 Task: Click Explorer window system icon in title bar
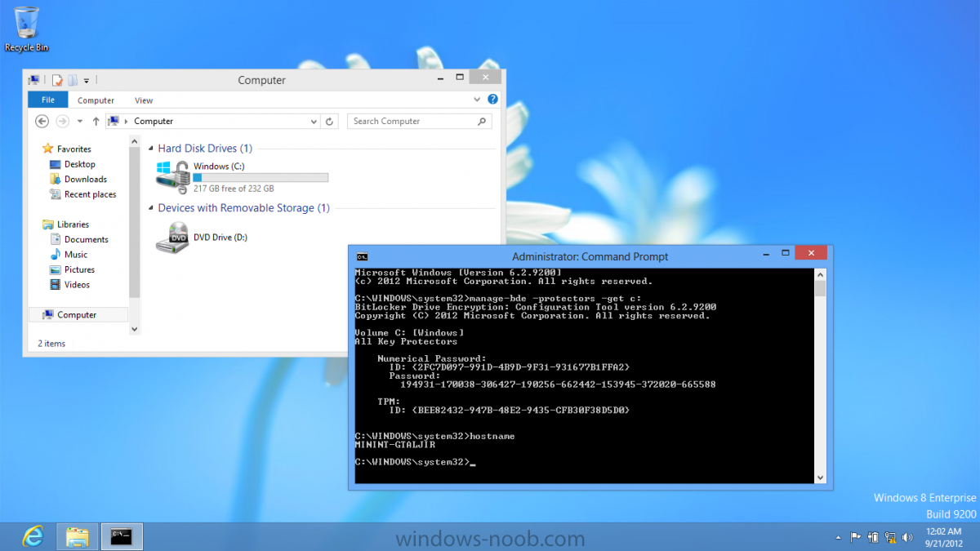(x=33, y=80)
